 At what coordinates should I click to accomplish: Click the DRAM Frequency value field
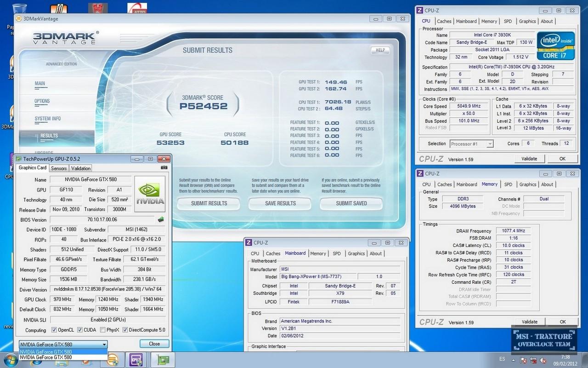[x=514, y=231]
